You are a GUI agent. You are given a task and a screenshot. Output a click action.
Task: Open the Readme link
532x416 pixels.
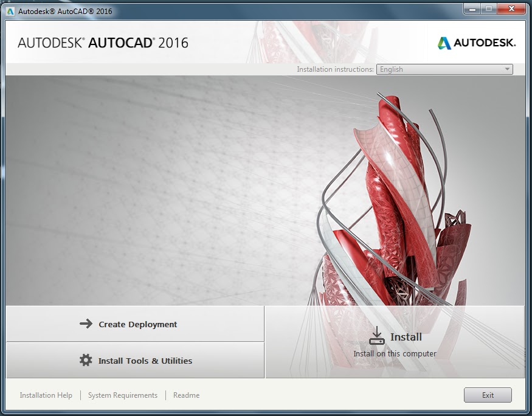(186, 395)
